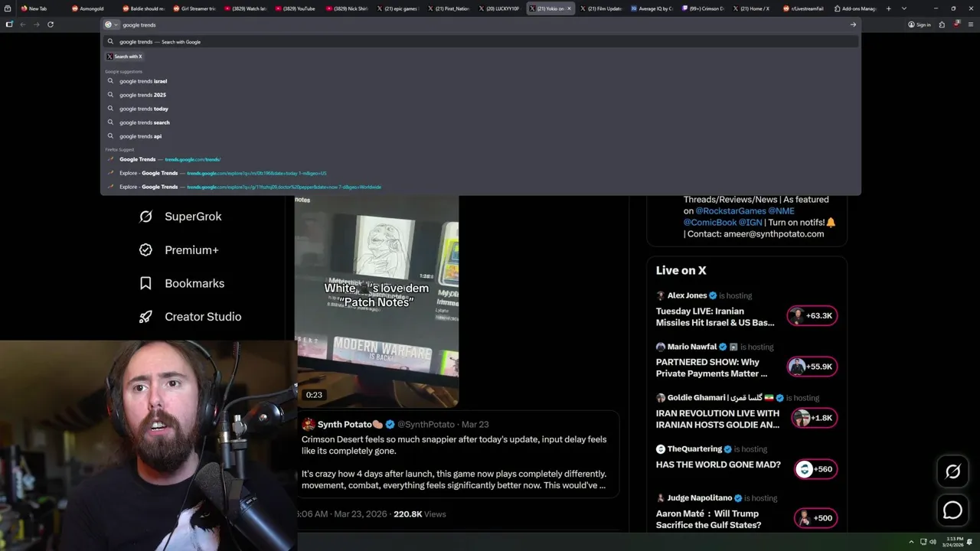The height and width of the screenshot is (551, 980).
Task: Switch to the (21) epic games tab
Action: point(397,8)
